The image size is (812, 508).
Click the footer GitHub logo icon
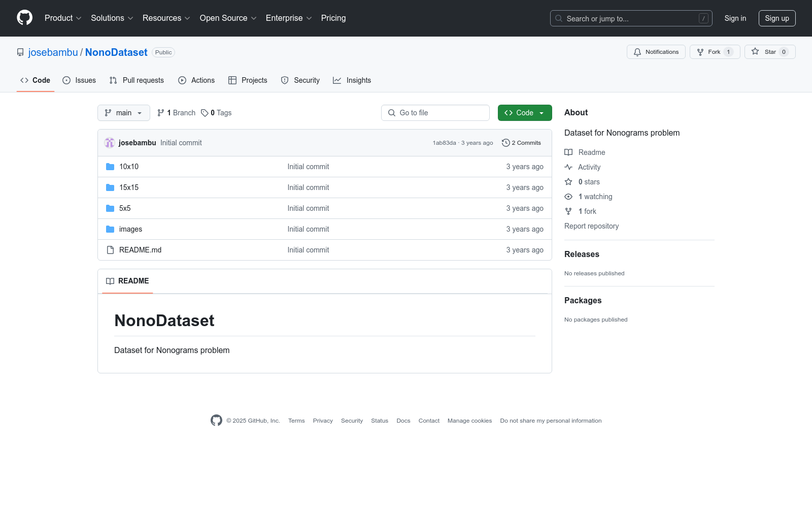[x=216, y=421]
